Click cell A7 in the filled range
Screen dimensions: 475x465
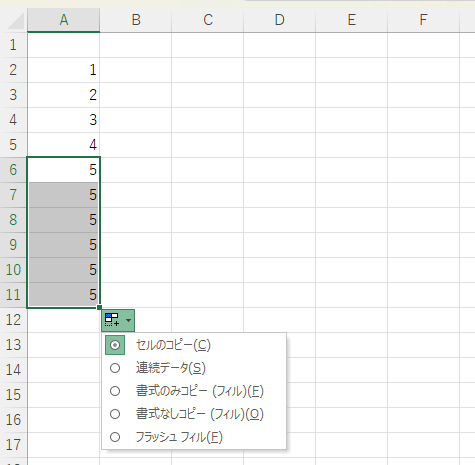(64, 195)
